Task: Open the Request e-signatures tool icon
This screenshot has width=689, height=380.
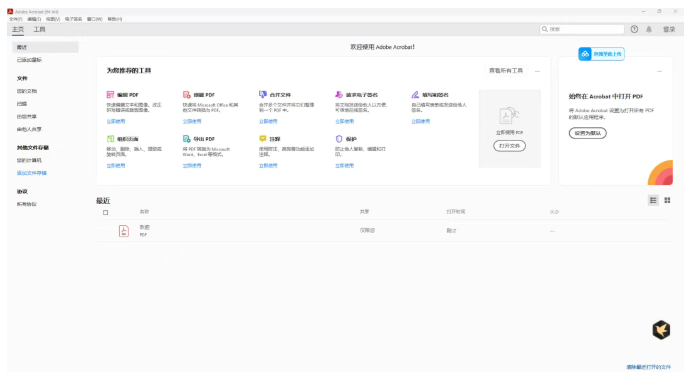Action: pos(339,94)
